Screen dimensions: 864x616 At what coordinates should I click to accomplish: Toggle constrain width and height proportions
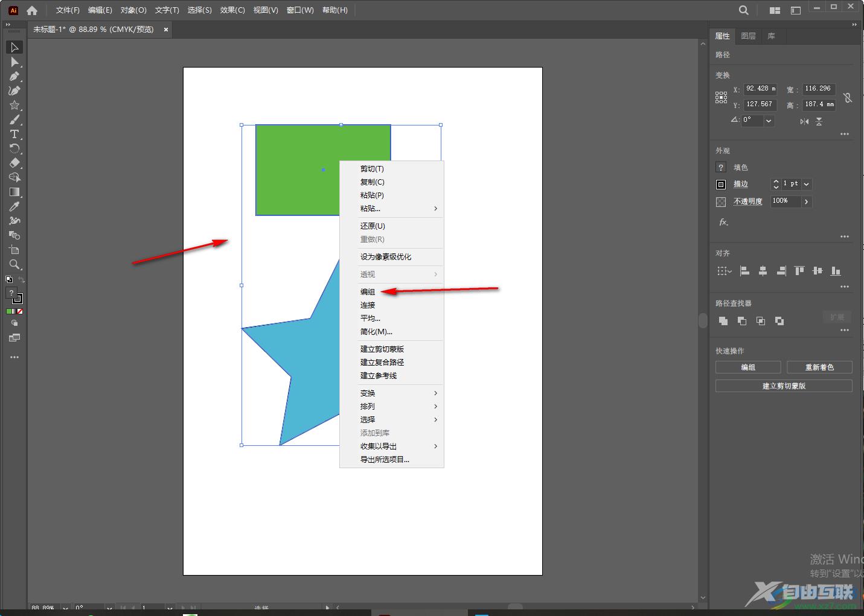click(848, 97)
